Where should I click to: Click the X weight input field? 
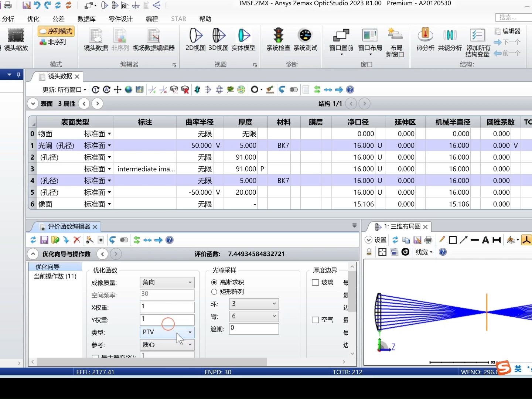(167, 307)
